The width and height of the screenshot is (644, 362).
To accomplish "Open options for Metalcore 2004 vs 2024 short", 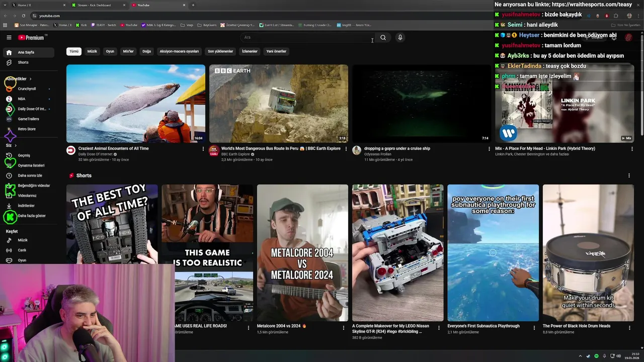I will (344, 328).
